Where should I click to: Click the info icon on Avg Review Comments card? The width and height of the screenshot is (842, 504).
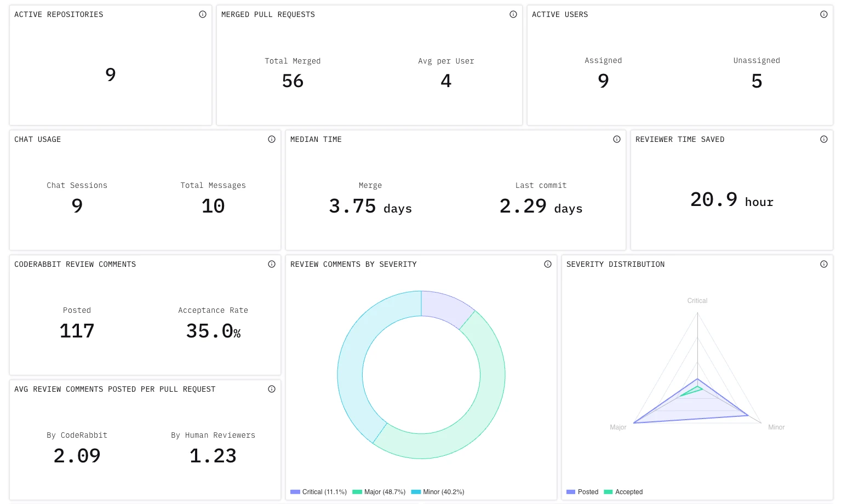click(x=272, y=389)
